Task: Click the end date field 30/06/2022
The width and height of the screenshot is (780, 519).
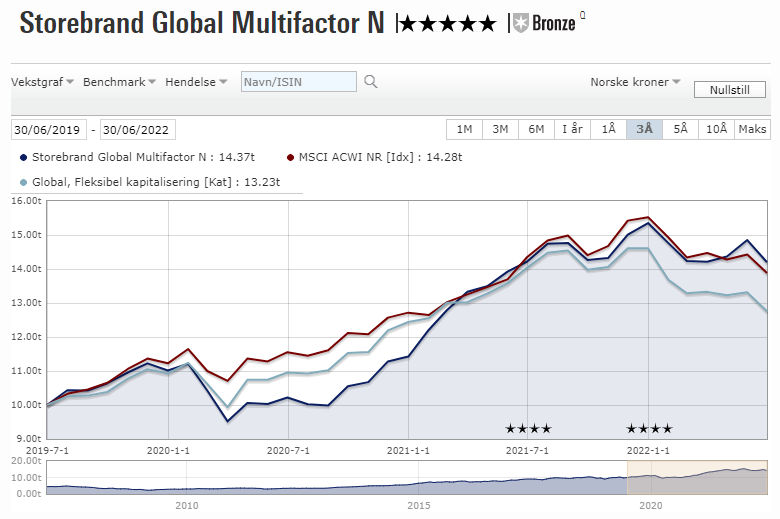Action: (138, 130)
